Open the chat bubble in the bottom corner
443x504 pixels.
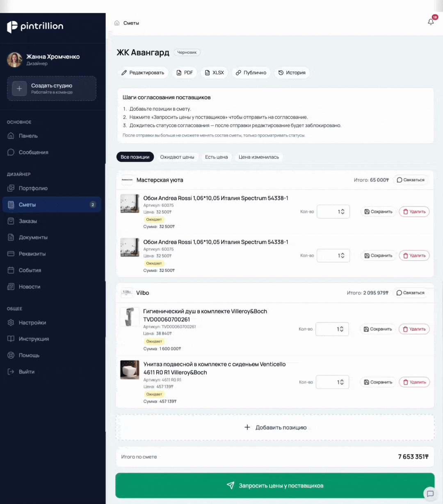430,494
